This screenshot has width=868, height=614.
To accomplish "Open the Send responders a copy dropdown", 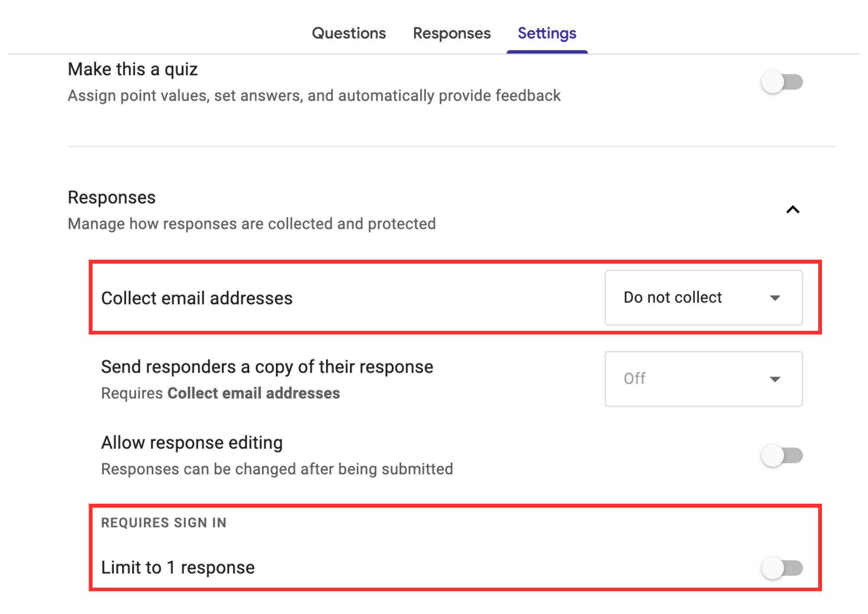I will (x=704, y=379).
